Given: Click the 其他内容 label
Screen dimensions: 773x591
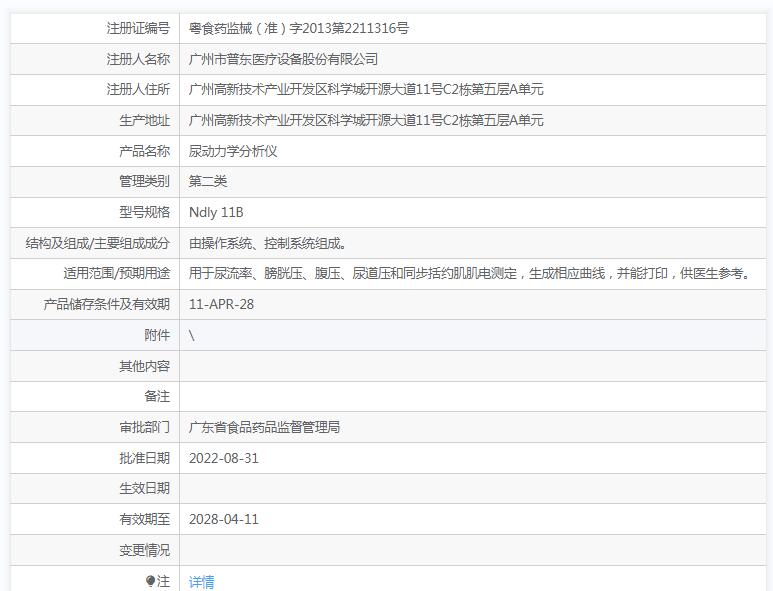Looking at the screenshot, I should tap(144, 366).
